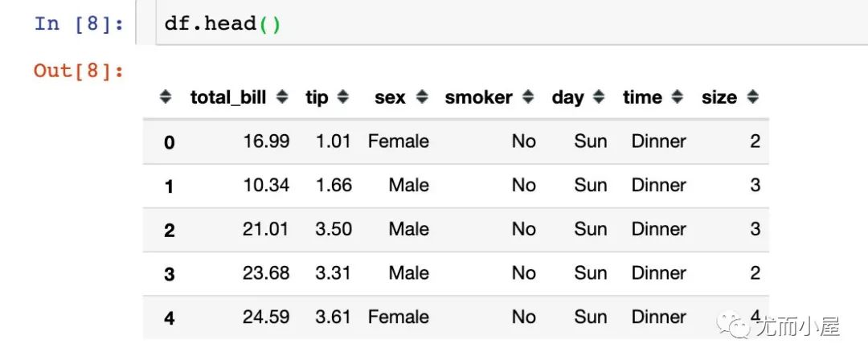Sort by smoker using its arrow icon

pos(528,97)
